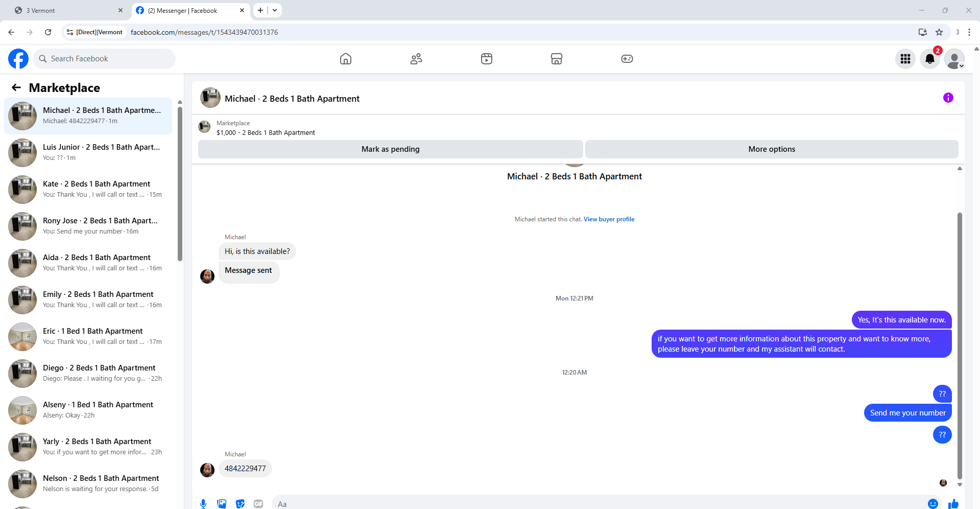The width and height of the screenshot is (980, 509).
Task: Open a new browser tab
Action: [x=260, y=10]
